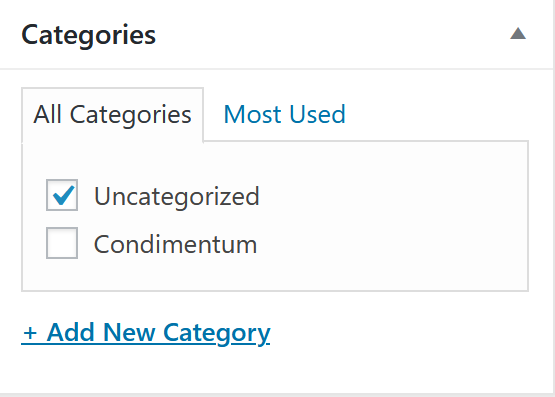Viewport: 555px width, 397px height.
Task: Click the word Used in the Most Used tab
Action: 317,114
